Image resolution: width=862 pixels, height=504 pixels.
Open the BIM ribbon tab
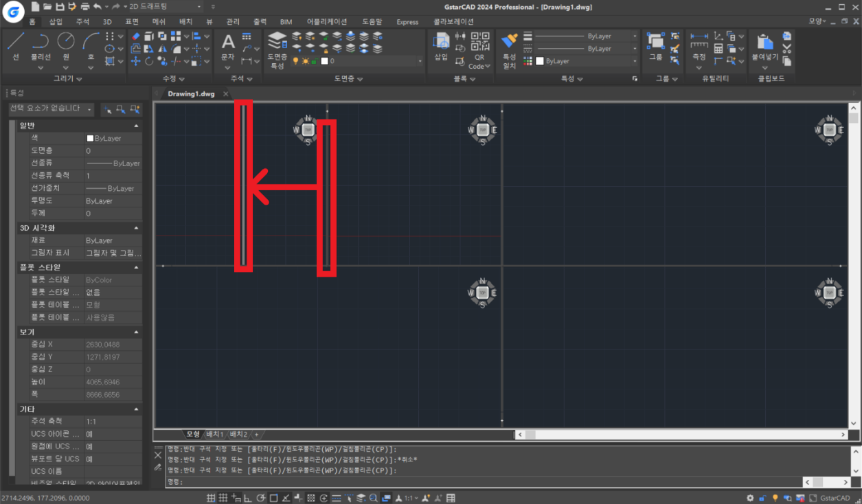[x=286, y=21]
